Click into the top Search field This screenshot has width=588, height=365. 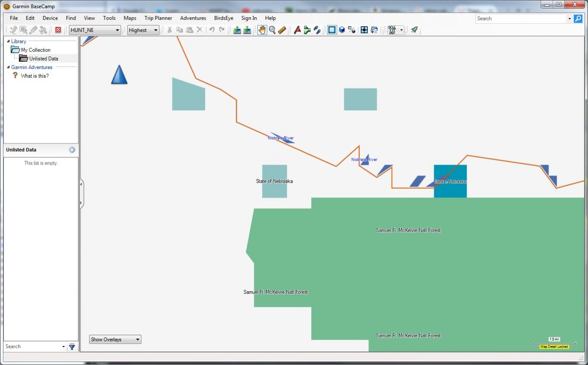[x=521, y=19]
